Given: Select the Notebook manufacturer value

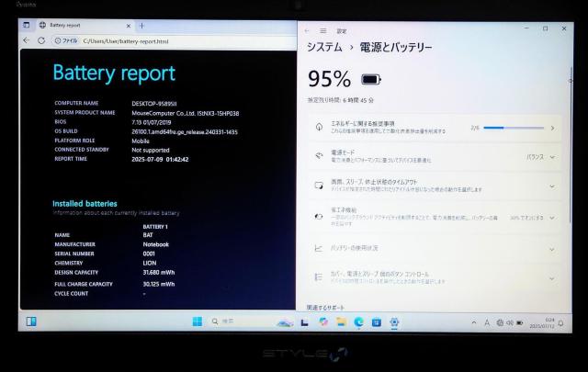Looking at the screenshot, I should [x=155, y=244].
